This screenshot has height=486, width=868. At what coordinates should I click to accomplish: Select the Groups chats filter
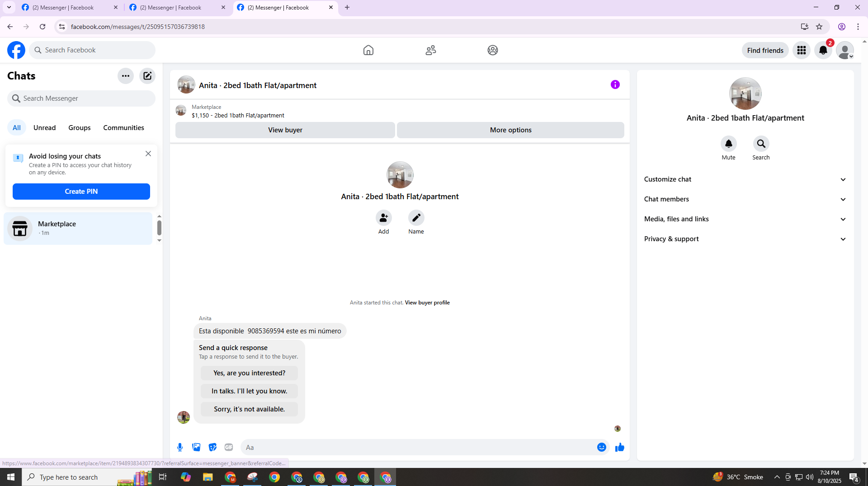click(x=80, y=128)
